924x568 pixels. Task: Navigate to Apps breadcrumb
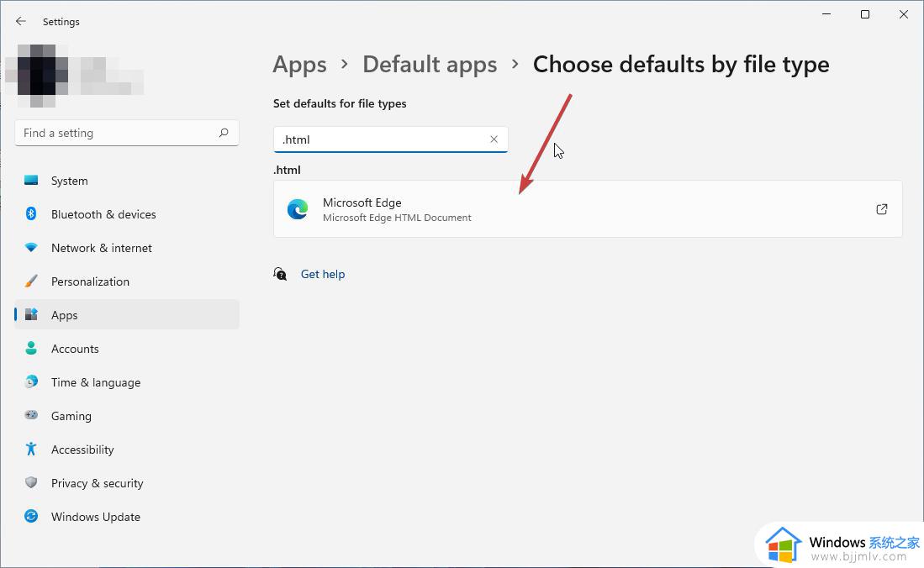[299, 64]
